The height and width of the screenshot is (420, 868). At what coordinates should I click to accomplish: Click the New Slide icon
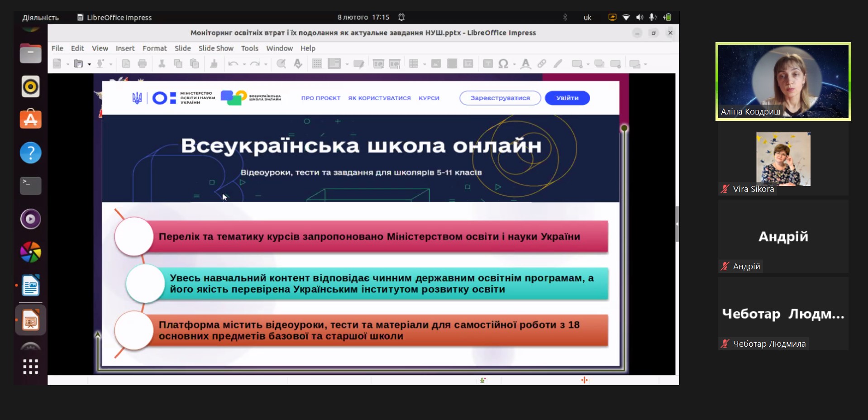(577, 64)
